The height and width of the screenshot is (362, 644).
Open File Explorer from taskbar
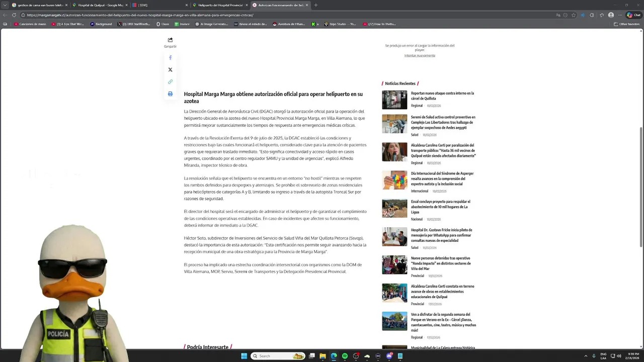click(323, 356)
